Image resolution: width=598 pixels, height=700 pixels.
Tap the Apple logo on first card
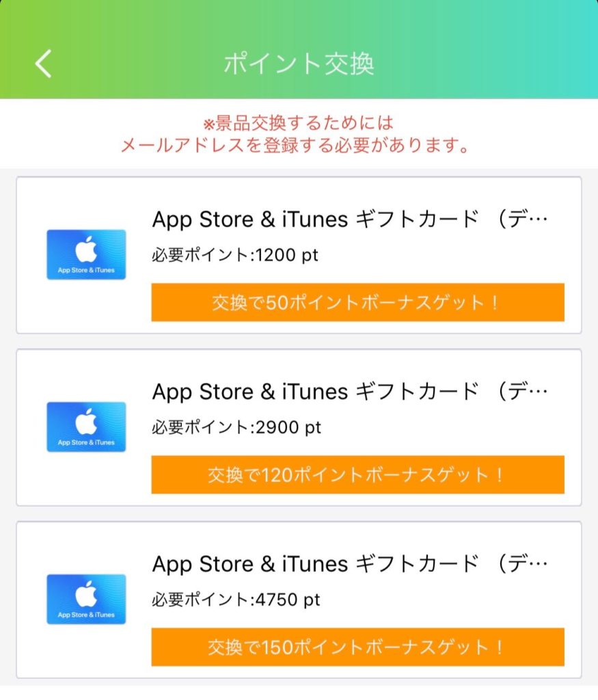click(x=87, y=249)
